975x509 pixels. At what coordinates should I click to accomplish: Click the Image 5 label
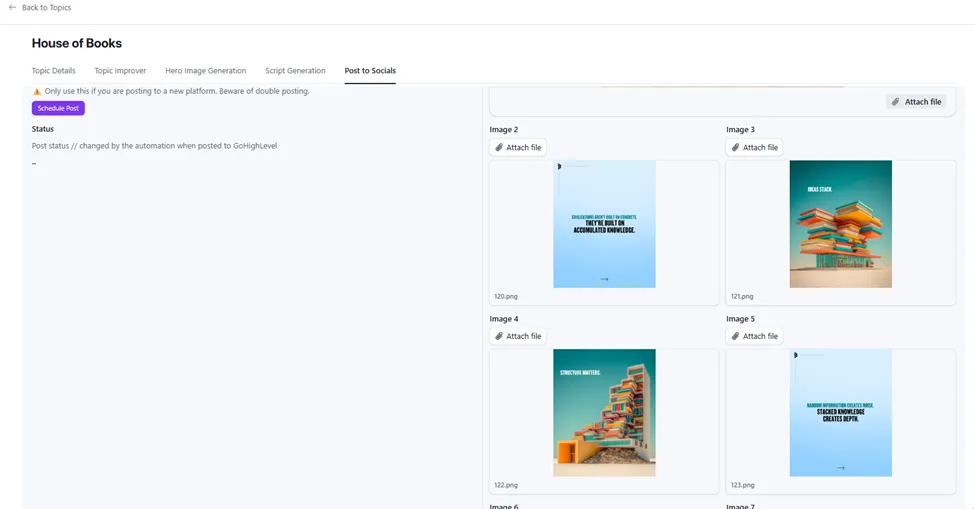pos(741,319)
